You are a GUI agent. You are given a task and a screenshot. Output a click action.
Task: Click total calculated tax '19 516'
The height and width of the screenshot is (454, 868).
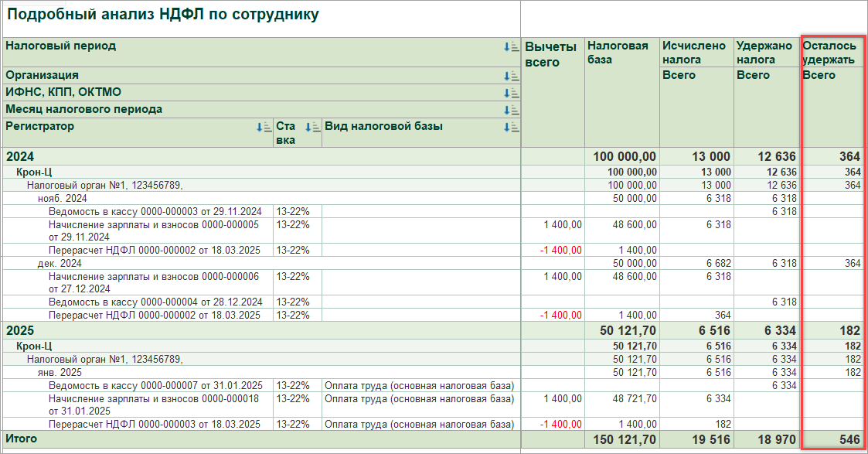(x=711, y=440)
